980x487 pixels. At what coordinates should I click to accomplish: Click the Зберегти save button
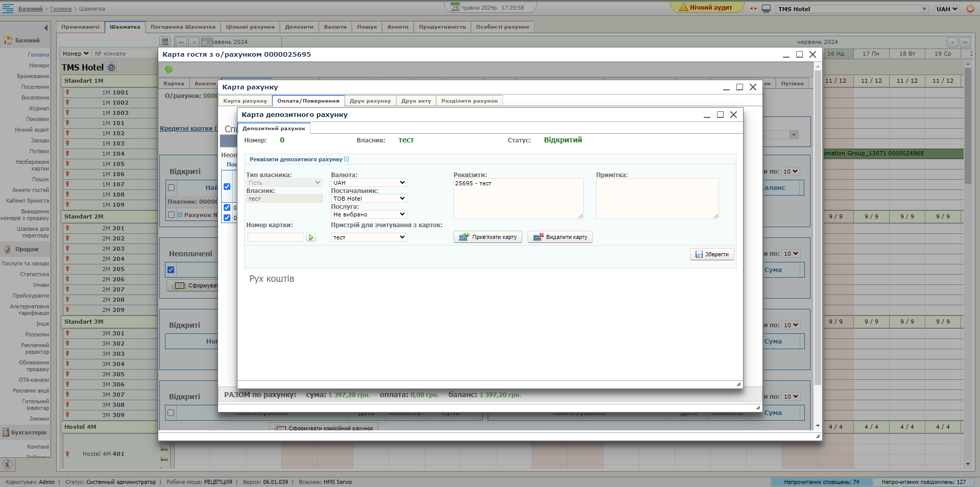click(712, 254)
